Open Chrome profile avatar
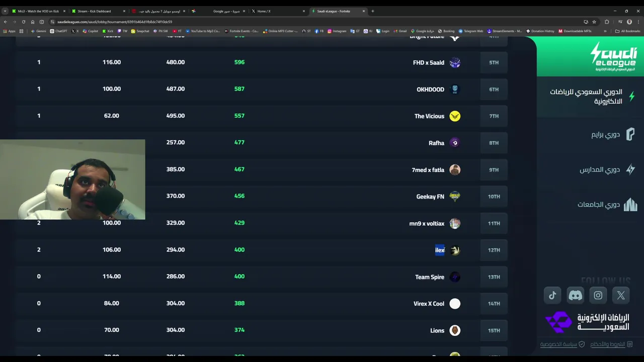This screenshot has width=644, height=362. pyautogui.click(x=629, y=22)
